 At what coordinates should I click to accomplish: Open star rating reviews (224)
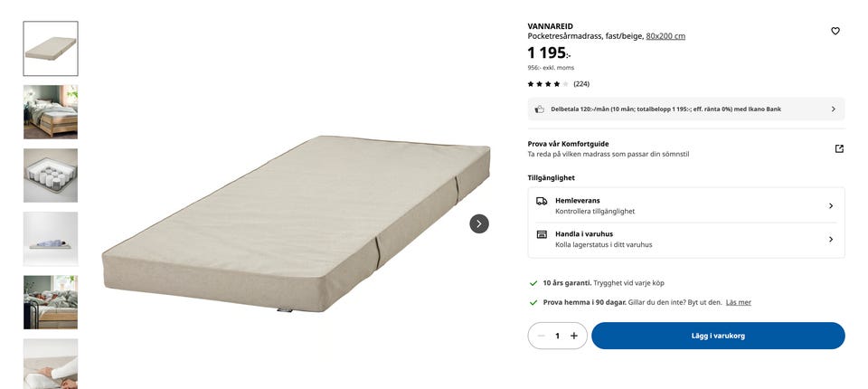coord(558,84)
